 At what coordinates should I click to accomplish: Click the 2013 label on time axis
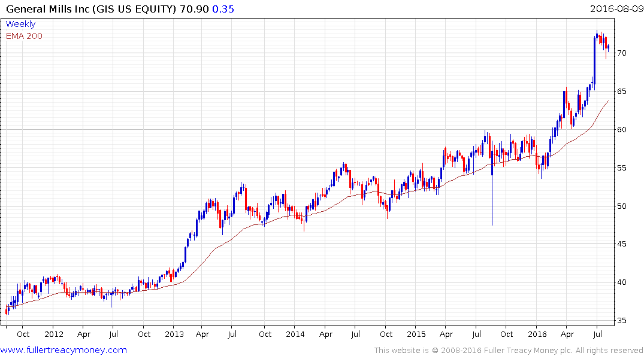pyautogui.click(x=174, y=334)
